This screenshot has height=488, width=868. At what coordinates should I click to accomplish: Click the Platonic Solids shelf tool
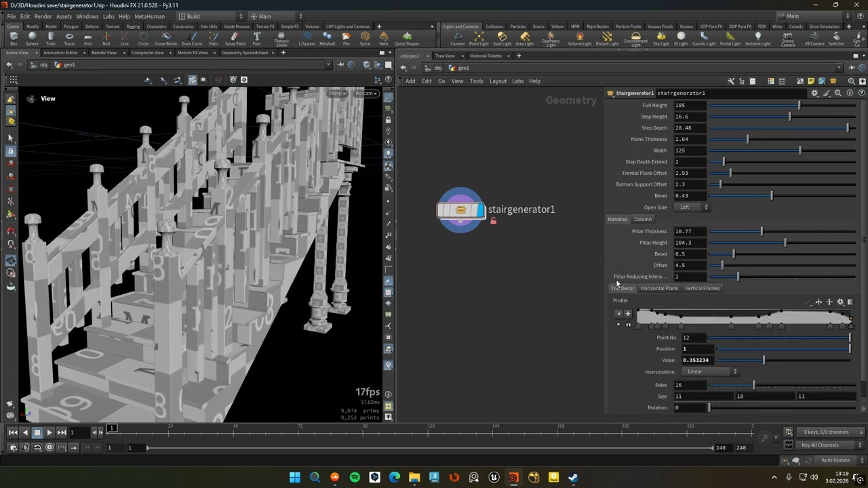pos(281,40)
